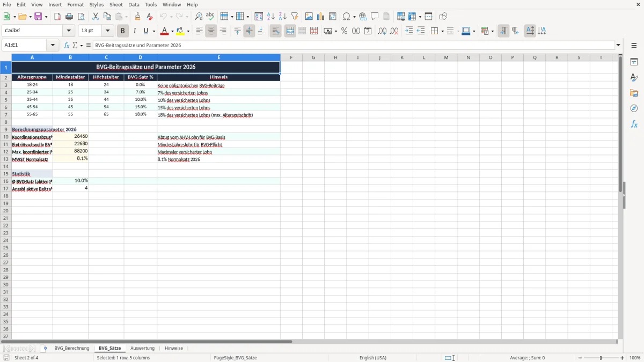Open sidebar Properties deck
The width and height of the screenshot is (644, 362).
tap(634, 62)
